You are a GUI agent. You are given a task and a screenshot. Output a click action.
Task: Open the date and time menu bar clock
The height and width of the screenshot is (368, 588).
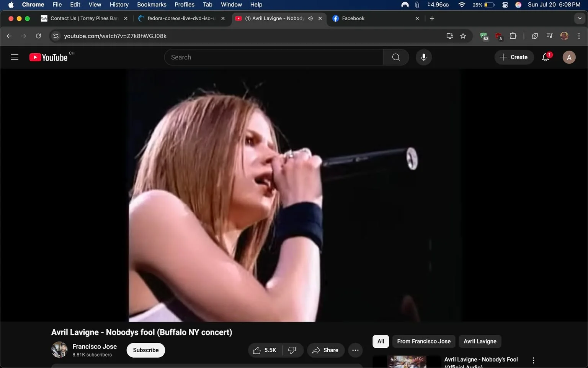click(554, 5)
